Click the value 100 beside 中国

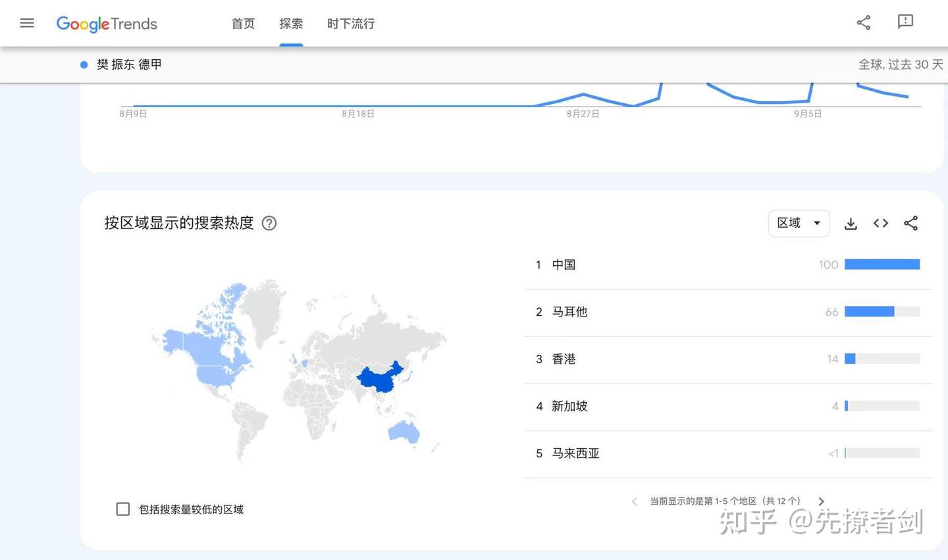click(828, 265)
